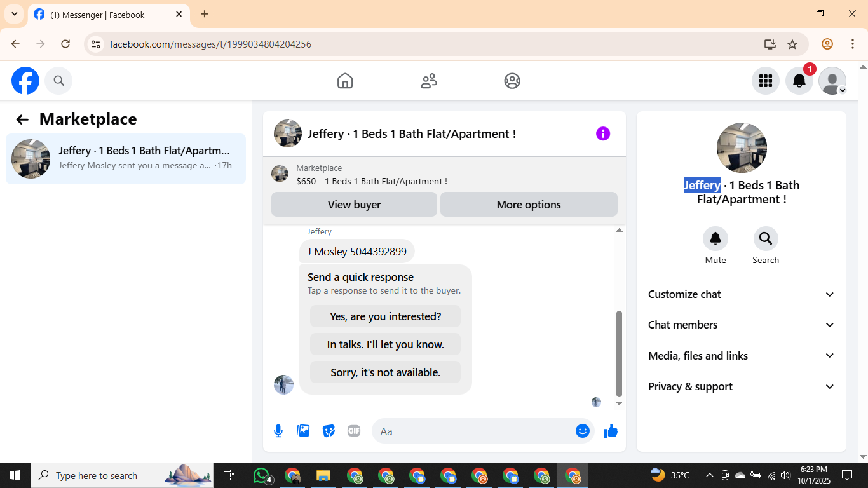Open the Groups icon in top navigation

pos(512,81)
